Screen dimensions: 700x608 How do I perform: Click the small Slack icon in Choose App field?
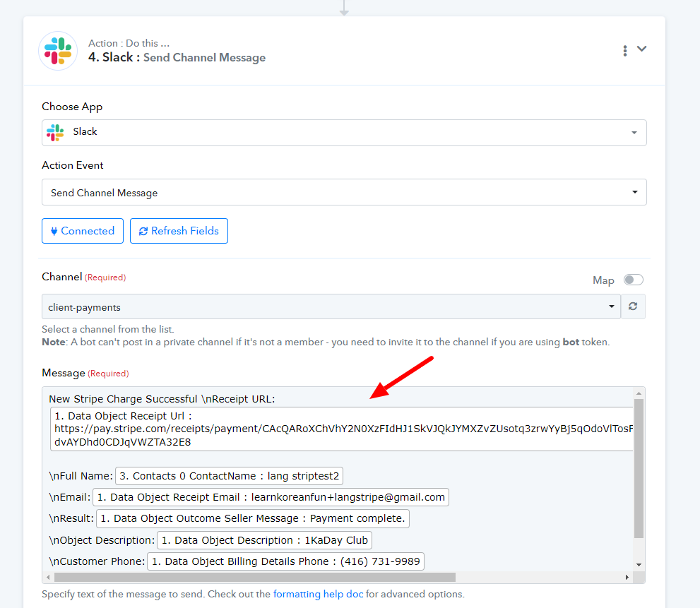pos(55,133)
